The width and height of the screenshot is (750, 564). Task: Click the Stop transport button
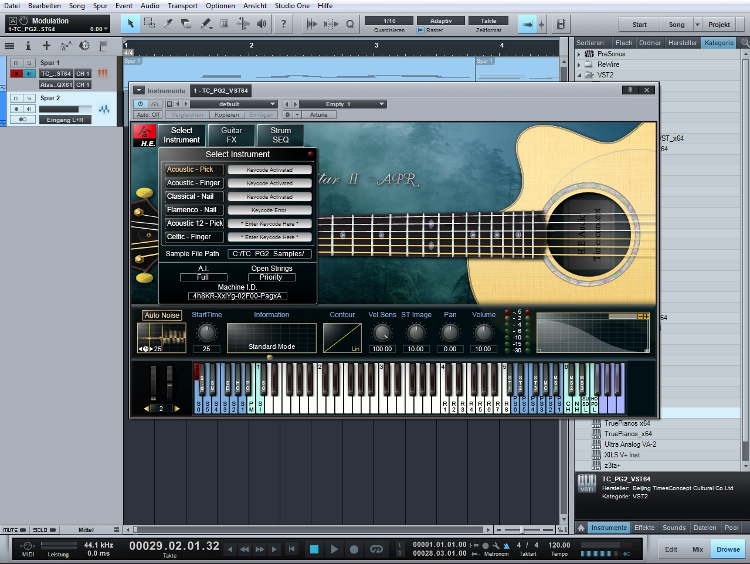pos(314,549)
